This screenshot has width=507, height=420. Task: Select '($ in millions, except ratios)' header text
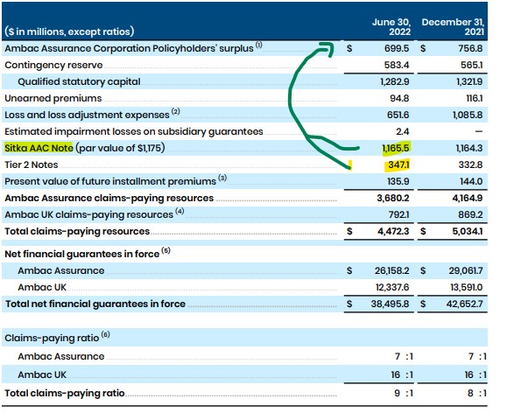69,31
